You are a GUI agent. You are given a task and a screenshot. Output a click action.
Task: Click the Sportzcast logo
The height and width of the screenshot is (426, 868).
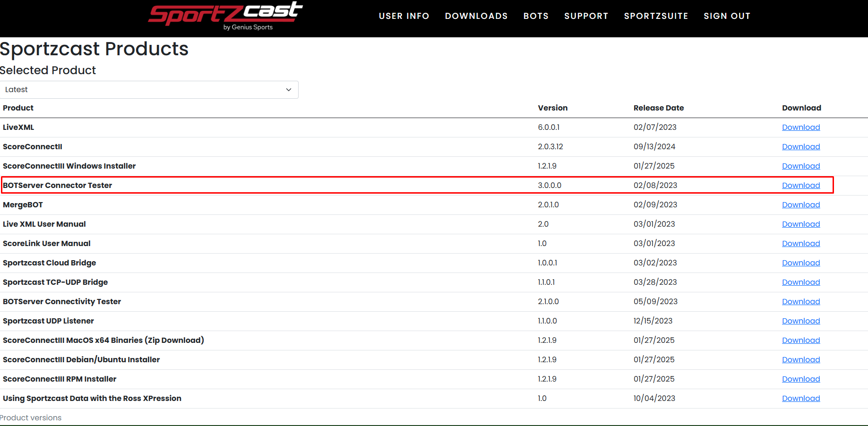click(225, 16)
